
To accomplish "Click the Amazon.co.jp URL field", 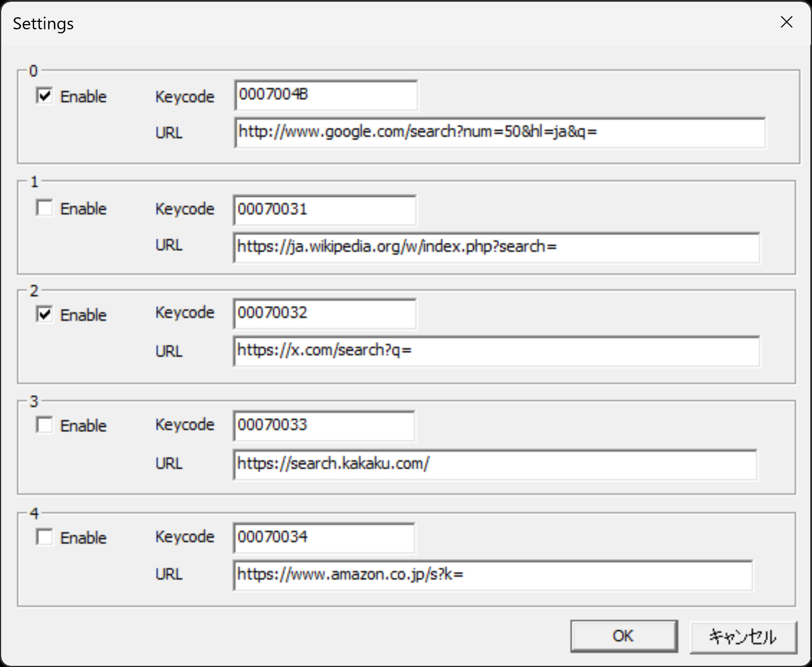I will (x=492, y=575).
